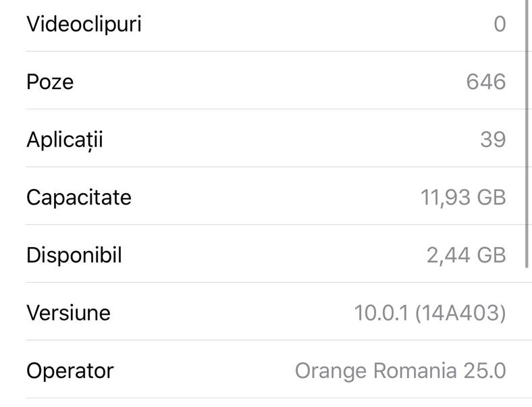The image size is (532, 407).
Task: Select the Disponibil row label
Action: coord(74,256)
